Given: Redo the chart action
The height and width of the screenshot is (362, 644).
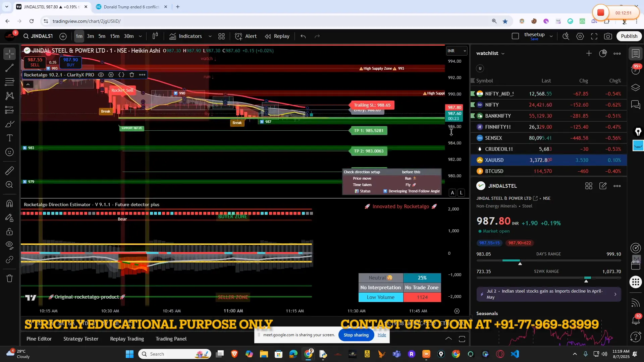Looking at the screenshot, I should 317,36.
